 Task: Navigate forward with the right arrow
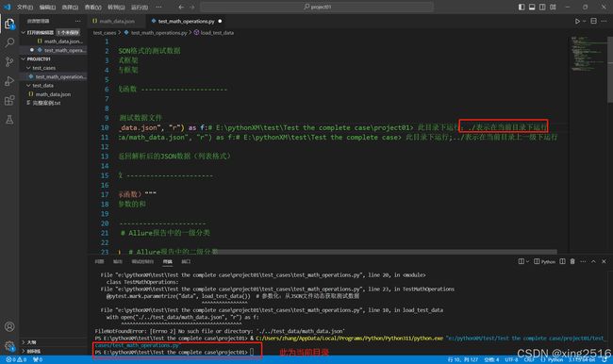tap(192, 7)
